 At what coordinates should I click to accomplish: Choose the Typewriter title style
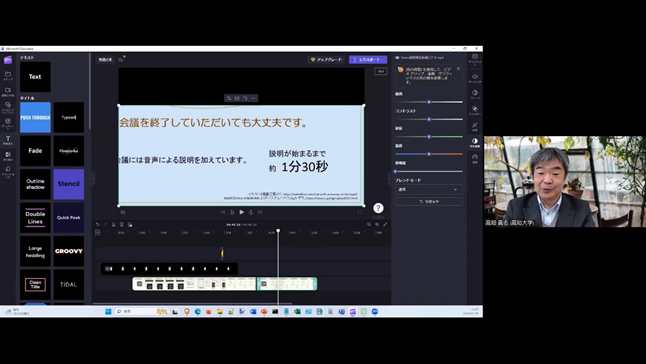pos(69,117)
